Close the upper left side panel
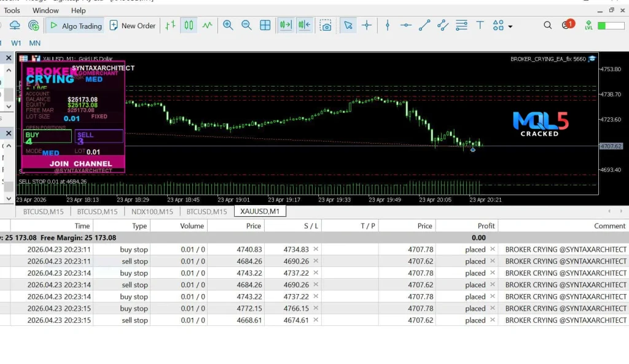This screenshot has width=629, height=364. tap(9, 58)
